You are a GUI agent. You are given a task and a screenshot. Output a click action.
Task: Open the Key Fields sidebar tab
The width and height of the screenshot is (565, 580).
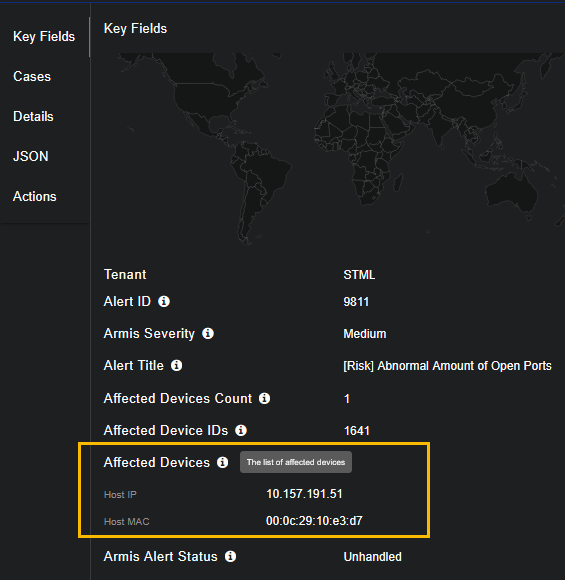44,37
